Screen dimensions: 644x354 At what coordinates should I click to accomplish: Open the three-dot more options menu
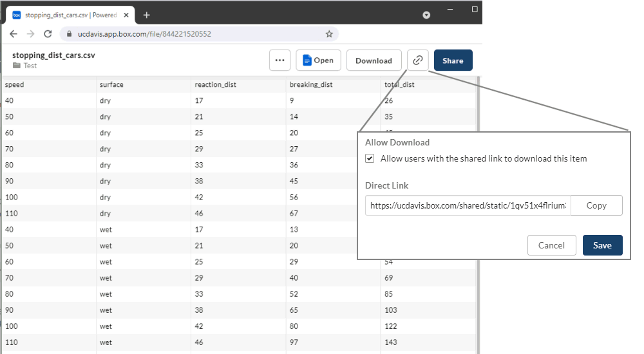coord(279,61)
